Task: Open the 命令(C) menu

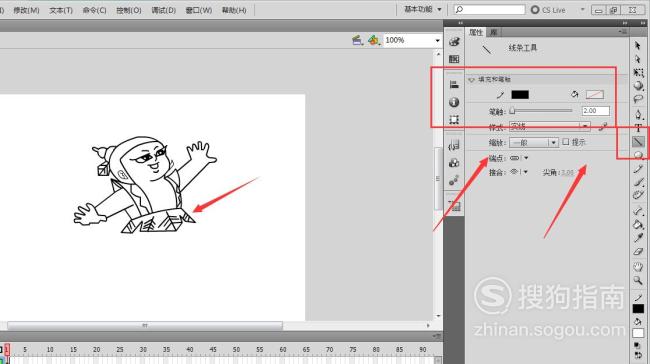Action: point(95,10)
